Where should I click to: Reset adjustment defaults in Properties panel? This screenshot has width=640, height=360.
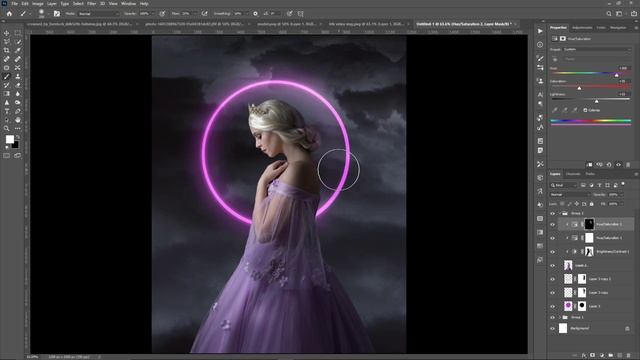pyautogui.click(x=609, y=164)
